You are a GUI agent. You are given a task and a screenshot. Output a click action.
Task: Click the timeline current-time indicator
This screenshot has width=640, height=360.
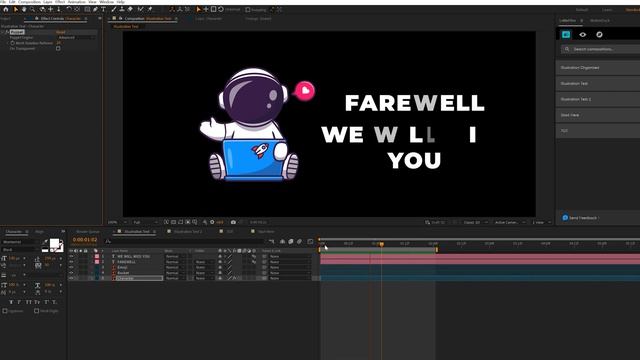click(382, 244)
